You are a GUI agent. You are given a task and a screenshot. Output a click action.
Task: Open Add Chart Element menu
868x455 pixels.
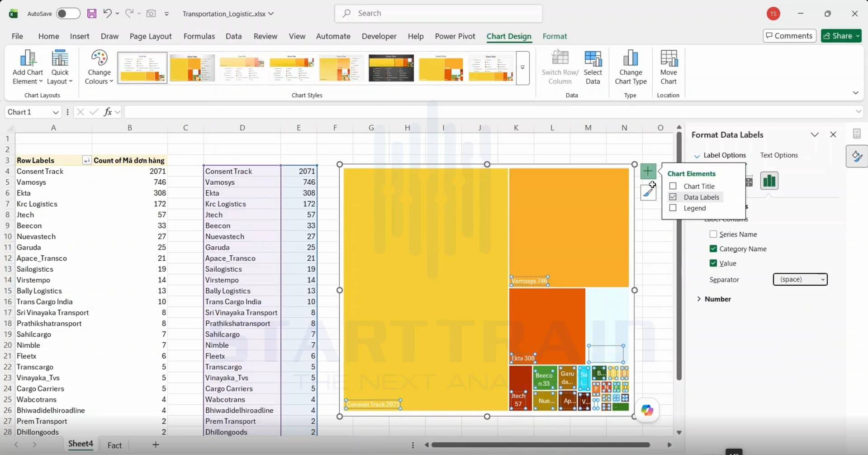(x=28, y=67)
